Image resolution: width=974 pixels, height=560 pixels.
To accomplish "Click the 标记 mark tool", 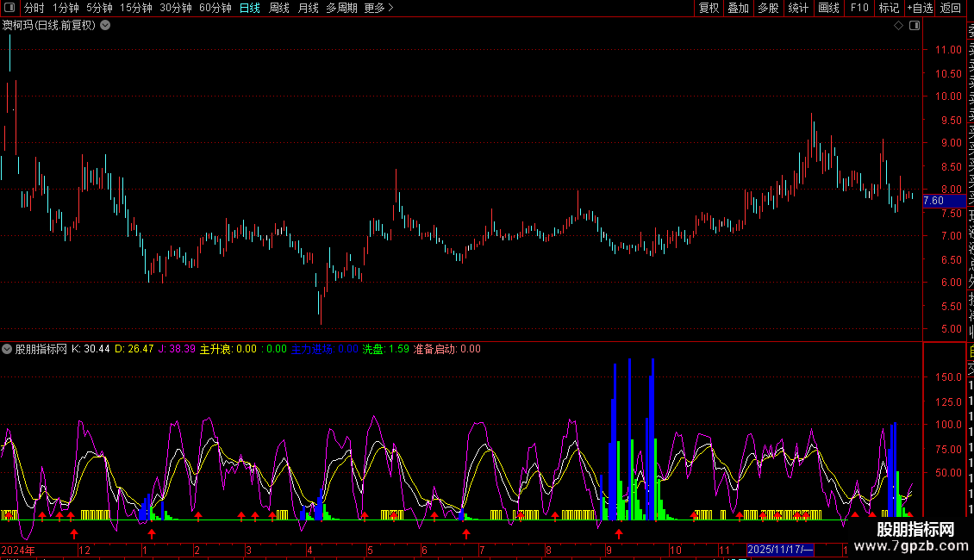I will 889,9.
